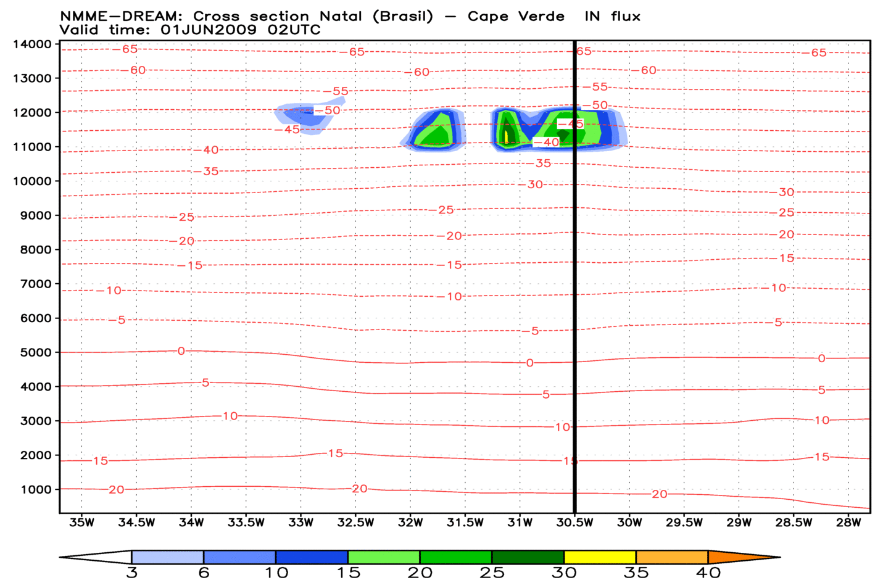Click the thick black vertical line in the plot
This screenshot has height=588, width=883.
point(574,278)
